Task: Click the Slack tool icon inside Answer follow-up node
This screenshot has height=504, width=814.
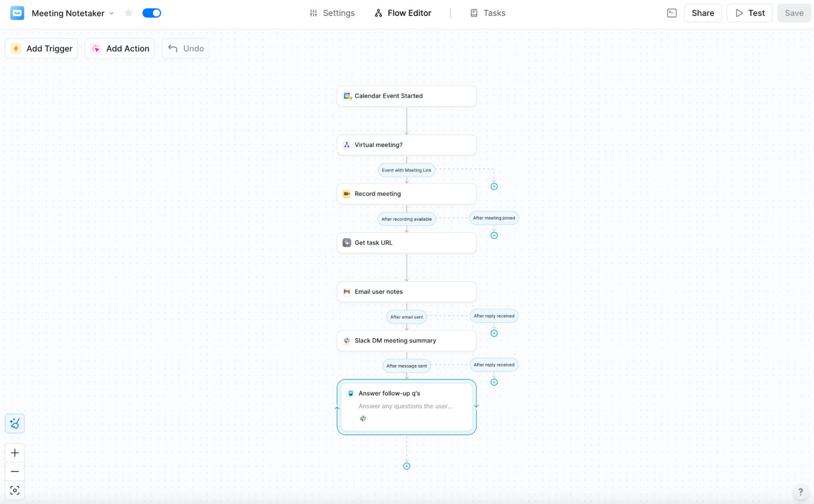Action: (363, 418)
